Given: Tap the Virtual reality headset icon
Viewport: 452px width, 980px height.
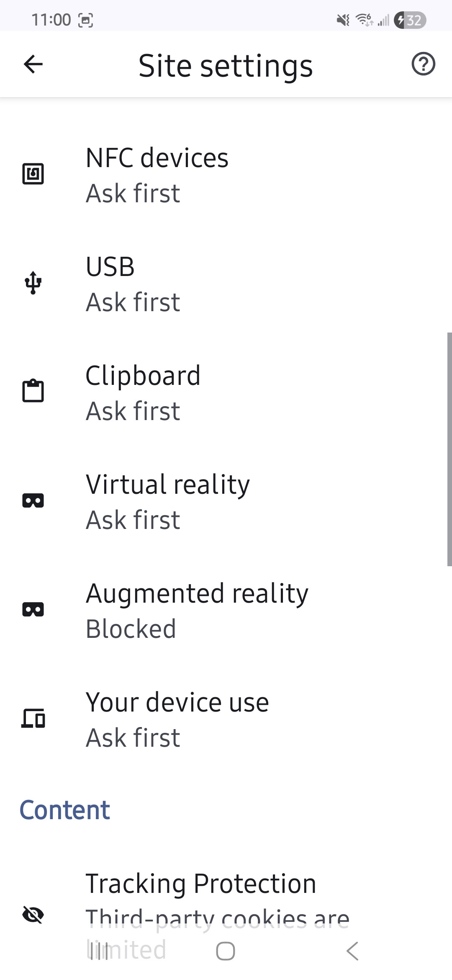Looking at the screenshot, I should [x=33, y=500].
